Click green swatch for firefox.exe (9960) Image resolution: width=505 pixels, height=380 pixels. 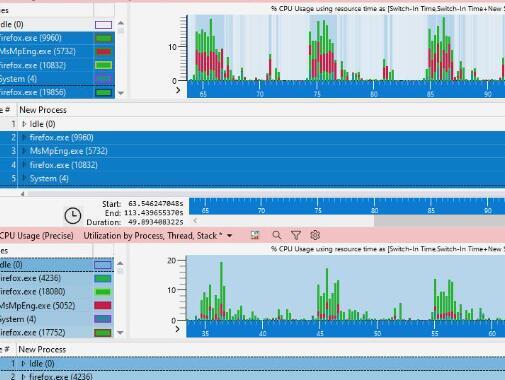[103, 38]
